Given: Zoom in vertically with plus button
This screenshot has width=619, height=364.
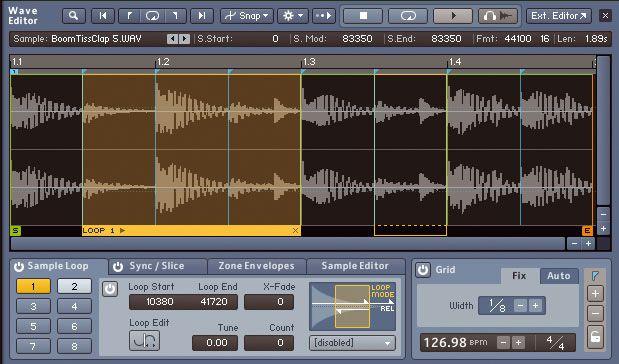Looking at the screenshot, I should [x=603, y=229].
